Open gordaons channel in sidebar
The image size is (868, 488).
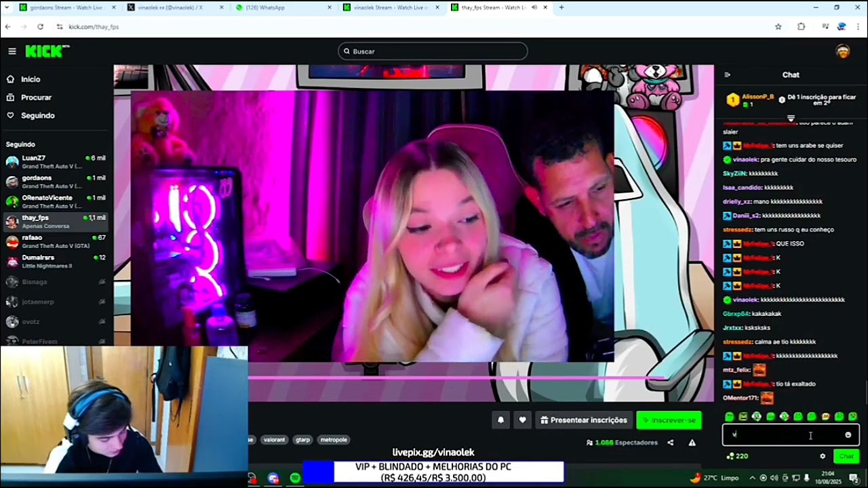click(x=56, y=182)
